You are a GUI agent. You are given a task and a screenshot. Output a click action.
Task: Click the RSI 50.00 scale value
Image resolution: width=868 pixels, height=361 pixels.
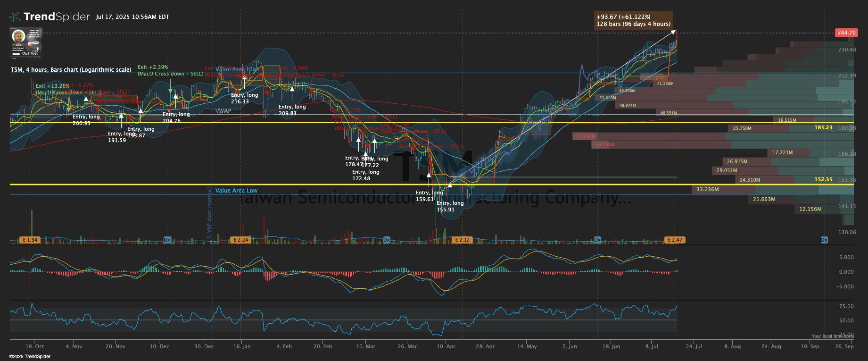pos(846,321)
